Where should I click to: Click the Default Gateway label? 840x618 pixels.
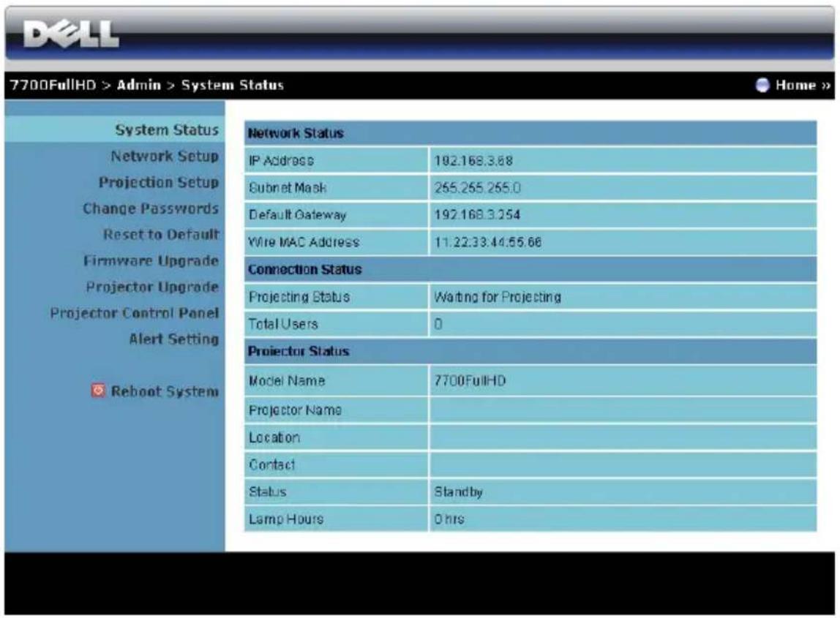297,215
